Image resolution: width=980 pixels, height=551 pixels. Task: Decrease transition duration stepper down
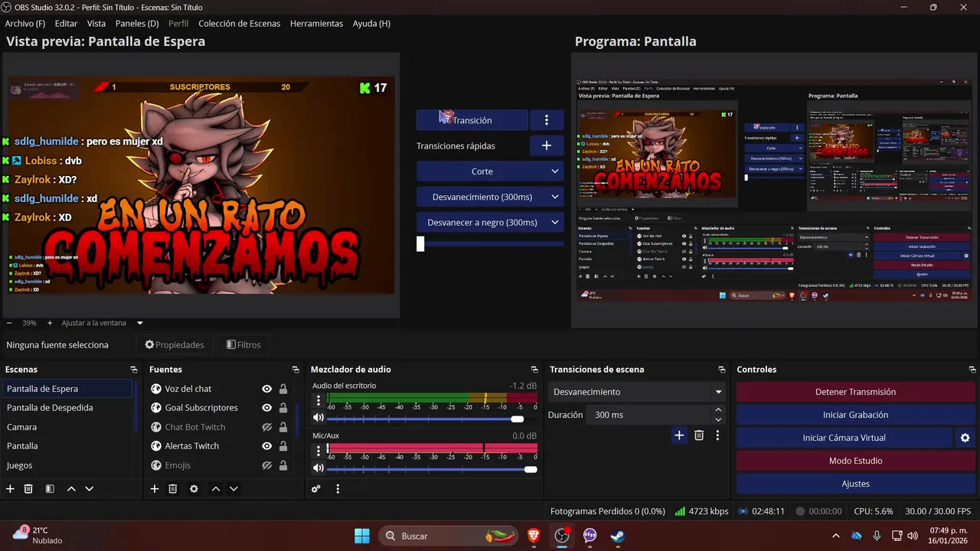tap(718, 419)
